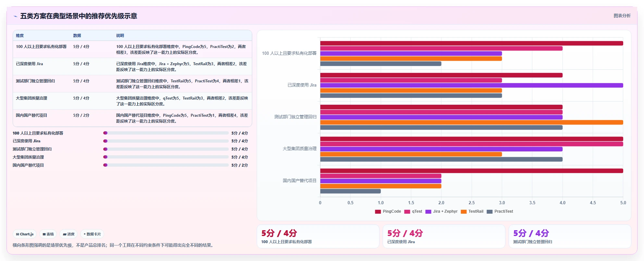The width and height of the screenshot is (644, 261).
Task: Click the progress bar for 测试部门独立管理回归
Action: point(166,149)
